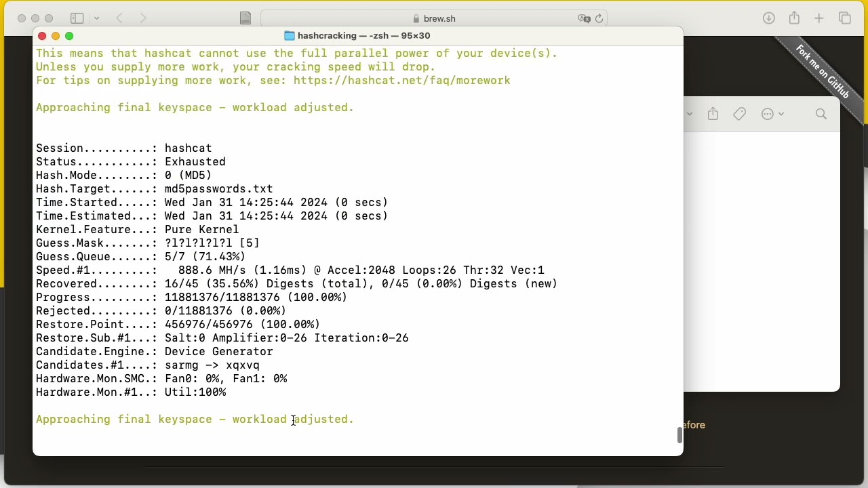
Task: Click the Speed 888.6 MH/s line
Action: pyautogui.click(x=290, y=270)
